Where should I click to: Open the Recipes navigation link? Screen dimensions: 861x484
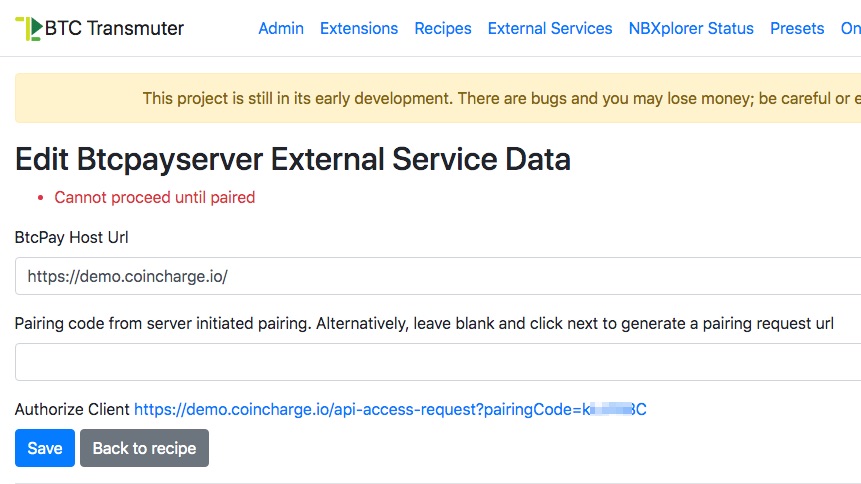click(x=443, y=29)
